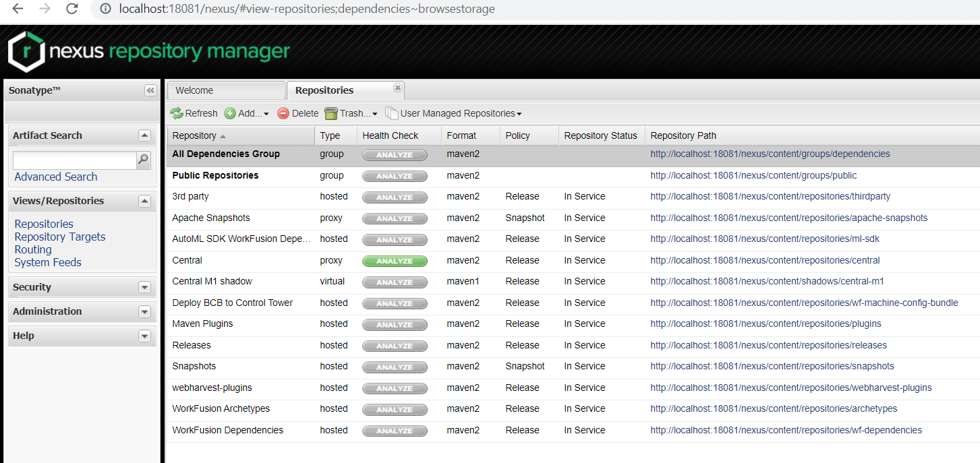This screenshot has height=463, width=980.
Task: Select the Apache Snapshots repository
Action: [x=211, y=218]
